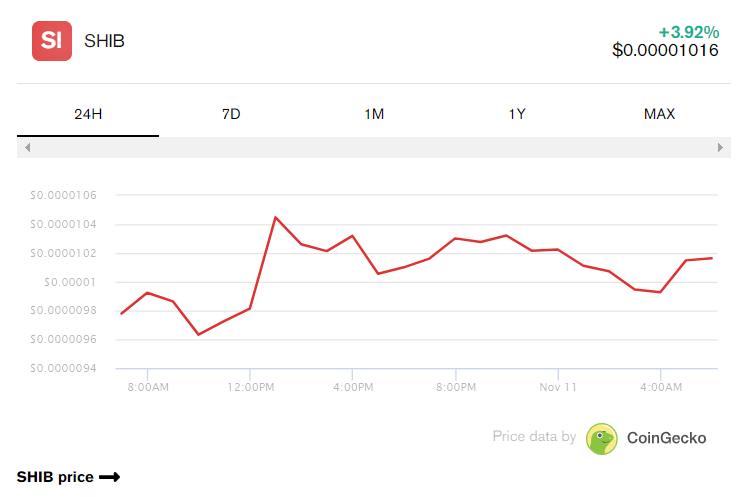The height and width of the screenshot is (497, 742).
Task: Click the +3.92% price change value
Action: 689,32
